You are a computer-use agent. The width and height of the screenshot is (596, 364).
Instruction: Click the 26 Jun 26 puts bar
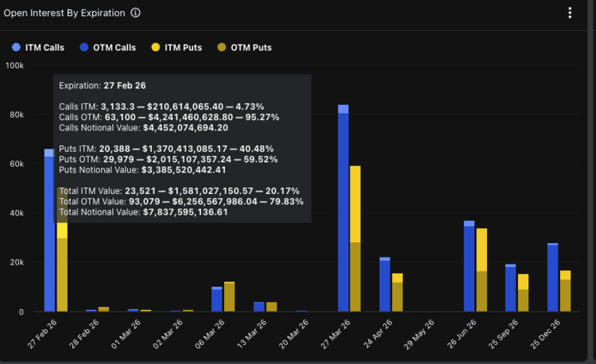pyautogui.click(x=482, y=274)
